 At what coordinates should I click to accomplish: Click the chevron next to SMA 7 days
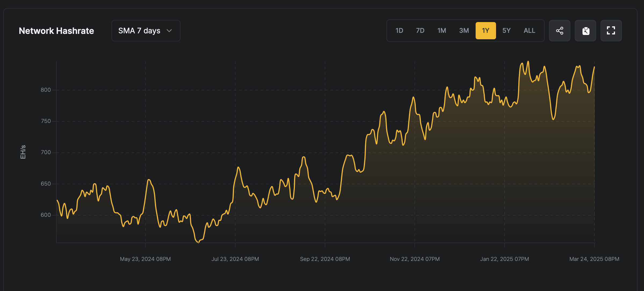tap(169, 31)
